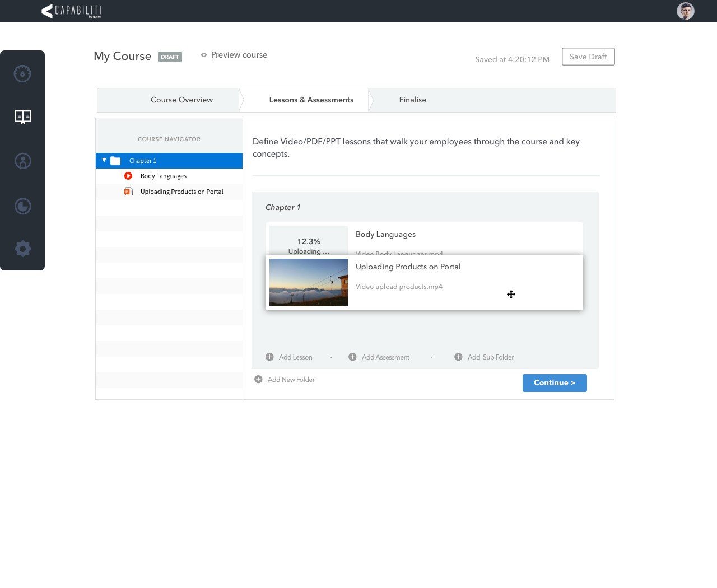Viewport: 717px width, 588px height.
Task: Open the users person sidebar icon
Action: [x=22, y=161]
